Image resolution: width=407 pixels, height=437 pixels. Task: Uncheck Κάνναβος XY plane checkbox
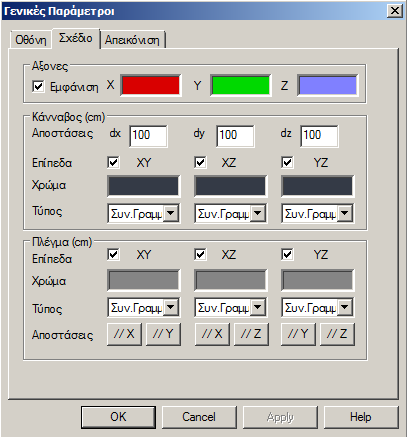point(113,163)
